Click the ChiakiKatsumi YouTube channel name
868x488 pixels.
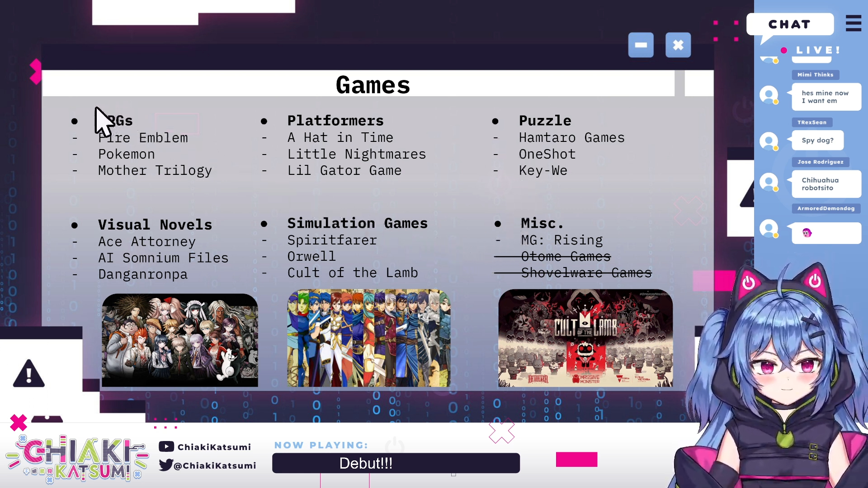tap(214, 447)
